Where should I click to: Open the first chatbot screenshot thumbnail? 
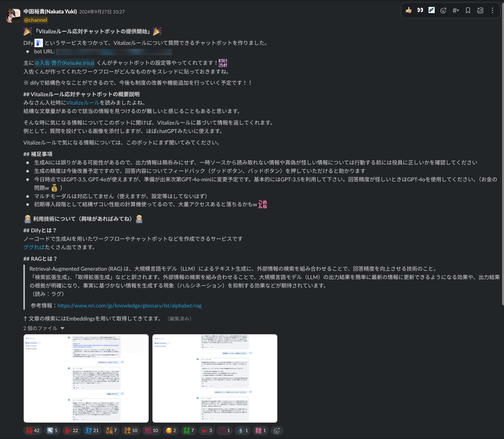click(x=86, y=378)
